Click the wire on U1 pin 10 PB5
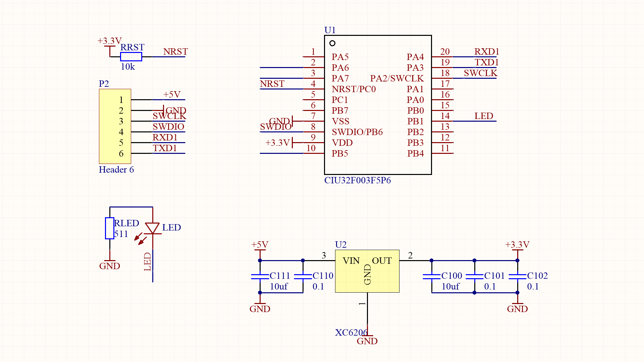644x362 pixels. (x=281, y=153)
